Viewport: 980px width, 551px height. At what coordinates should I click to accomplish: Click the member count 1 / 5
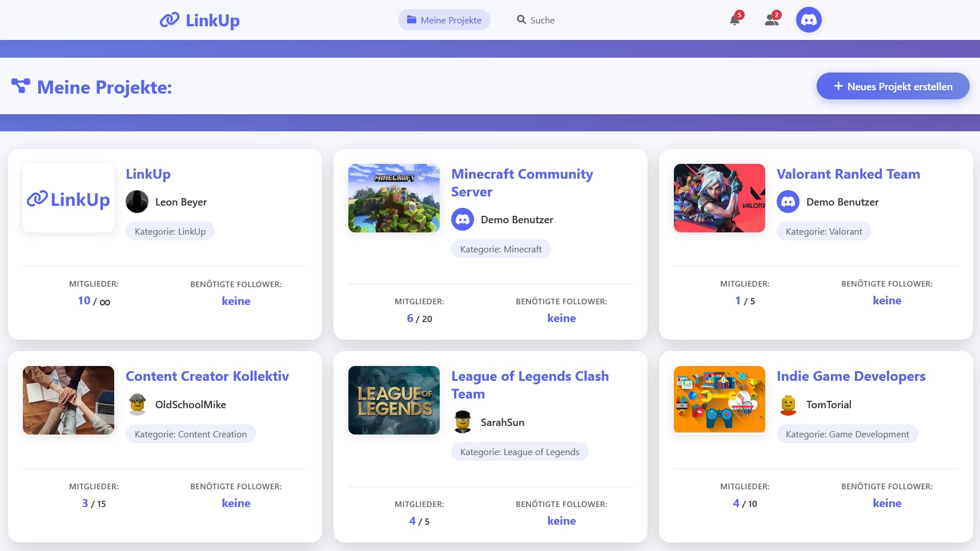point(745,301)
